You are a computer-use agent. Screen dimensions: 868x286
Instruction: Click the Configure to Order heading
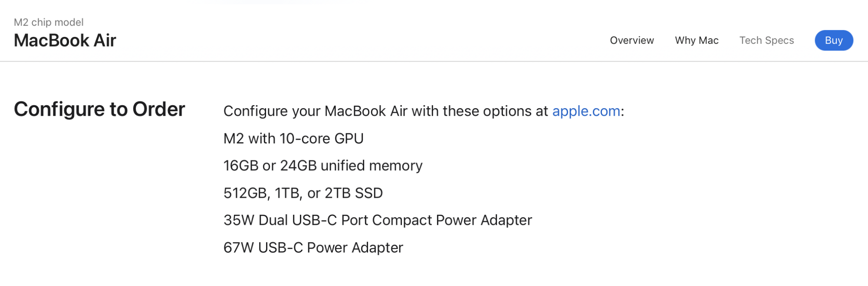pyautogui.click(x=99, y=109)
